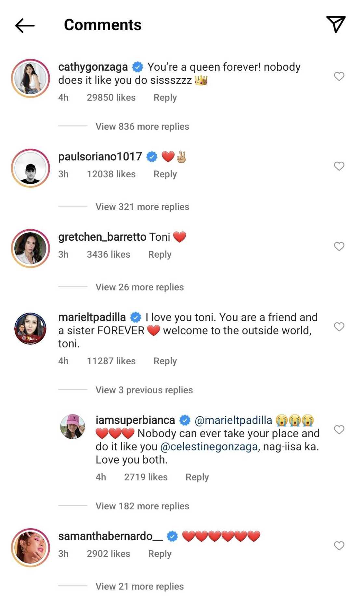This screenshot has height=606, width=364.
Task: Like paulsoriano1017's comment with the heart
Action: [339, 166]
